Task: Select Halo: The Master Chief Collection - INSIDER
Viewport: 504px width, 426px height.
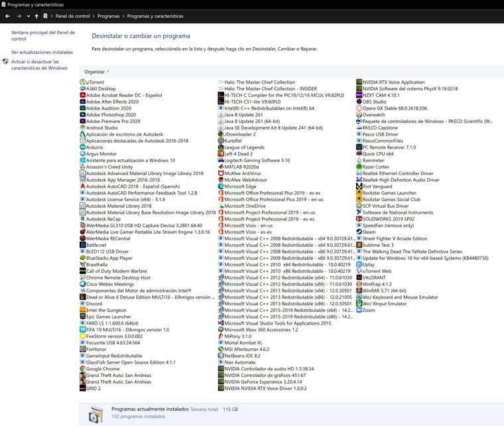Action: [x=267, y=89]
